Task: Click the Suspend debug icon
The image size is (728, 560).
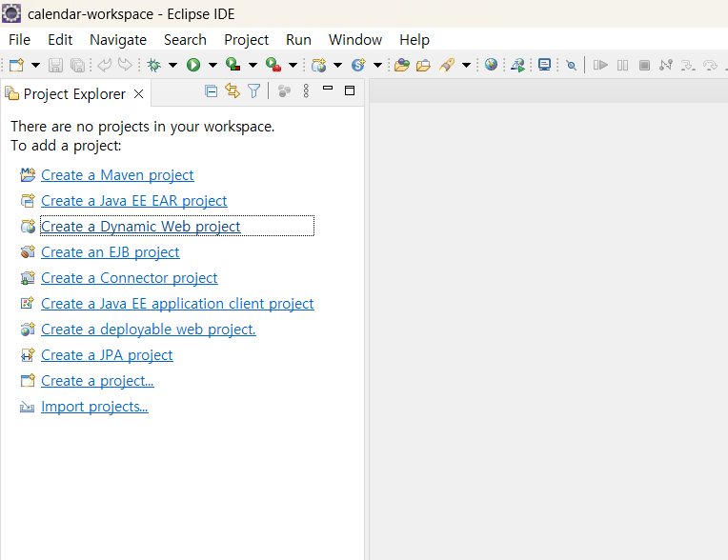Action: [x=622, y=66]
